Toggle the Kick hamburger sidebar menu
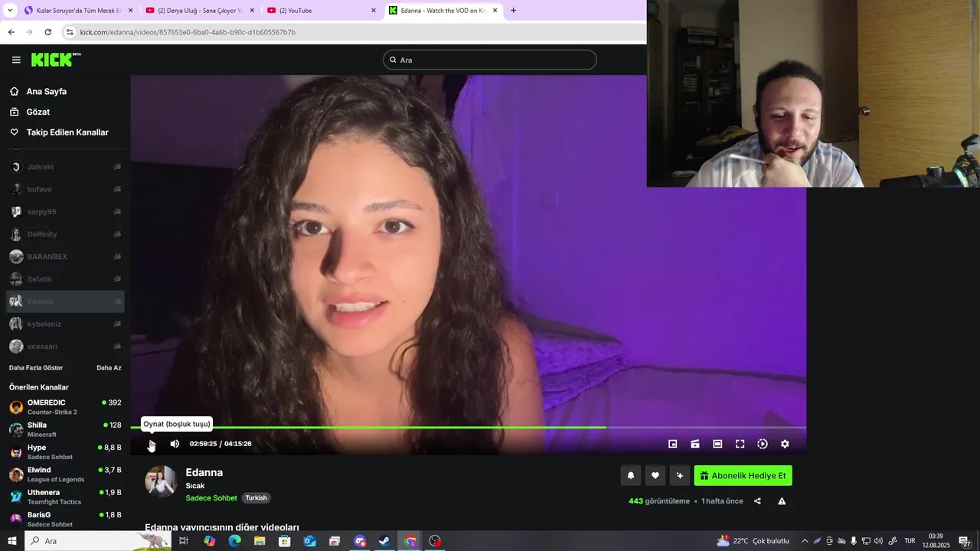Screen dimensions: 980x551 point(16,60)
